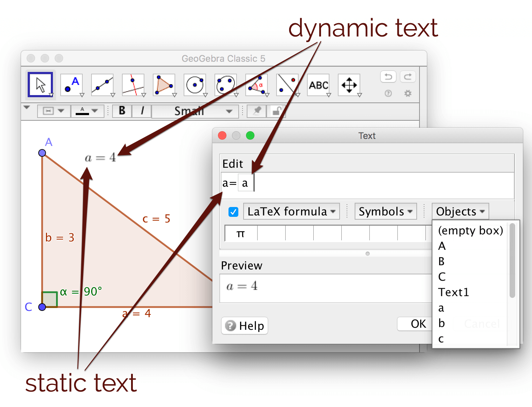Uncheck the LaTeX formula checkbox
This screenshot has height=407, width=532.
point(233,211)
